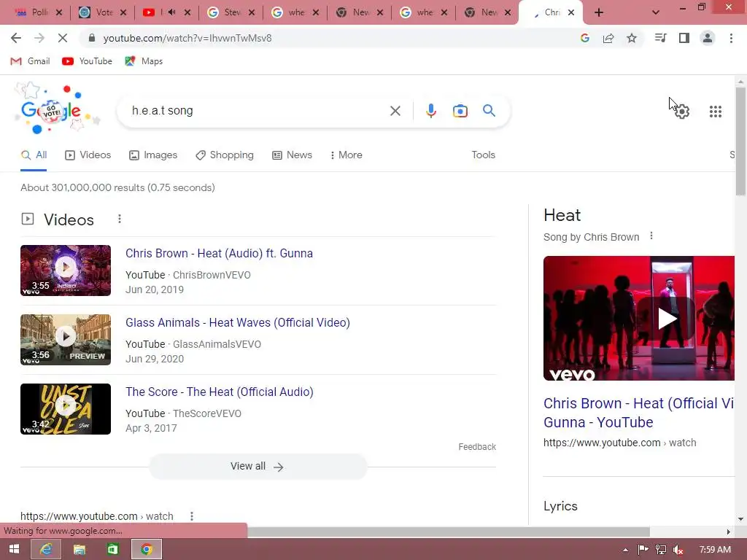This screenshot has width=747, height=560.
Task: Click the horizontal scrollbar right arrow
Action: [x=729, y=532]
